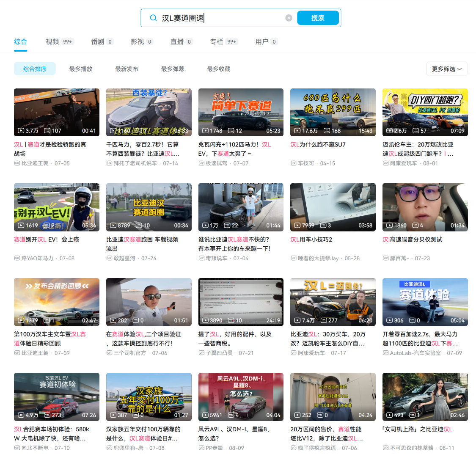Open the DIY四门超跑? thumbnail
Viewport: 476px width, 457px height.
[x=425, y=113]
